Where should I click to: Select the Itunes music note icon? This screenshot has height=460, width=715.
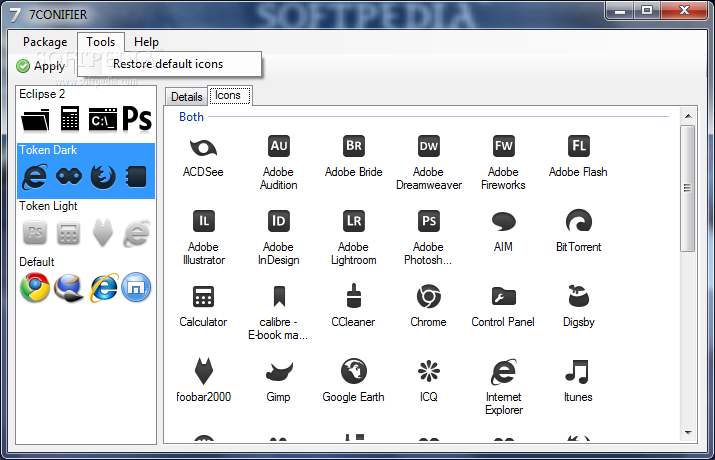click(x=578, y=371)
